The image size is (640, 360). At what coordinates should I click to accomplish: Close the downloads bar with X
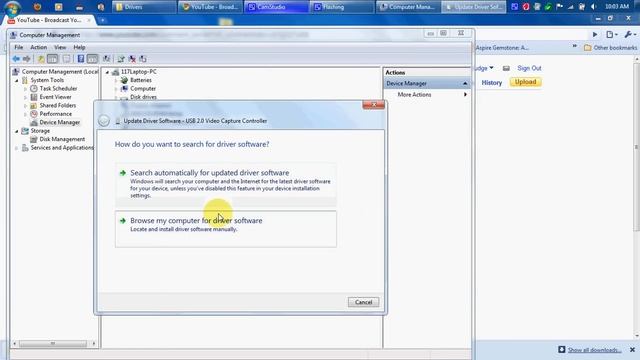coord(632,350)
